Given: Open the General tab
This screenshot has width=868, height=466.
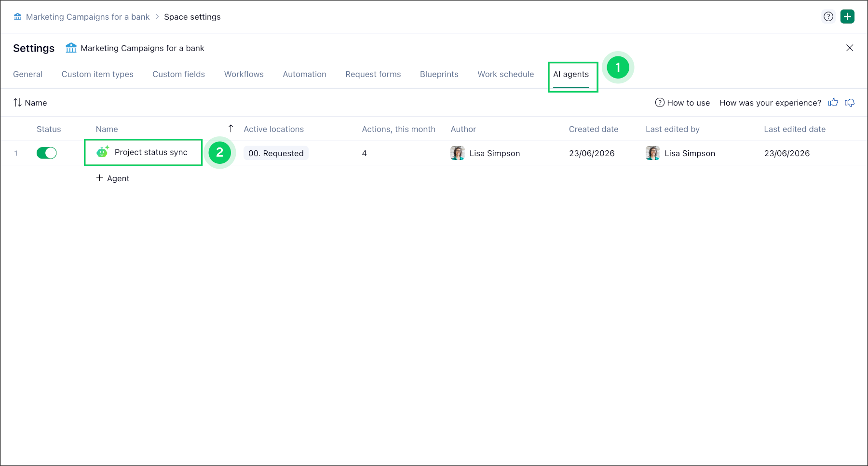Looking at the screenshot, I should pos(28,74).
